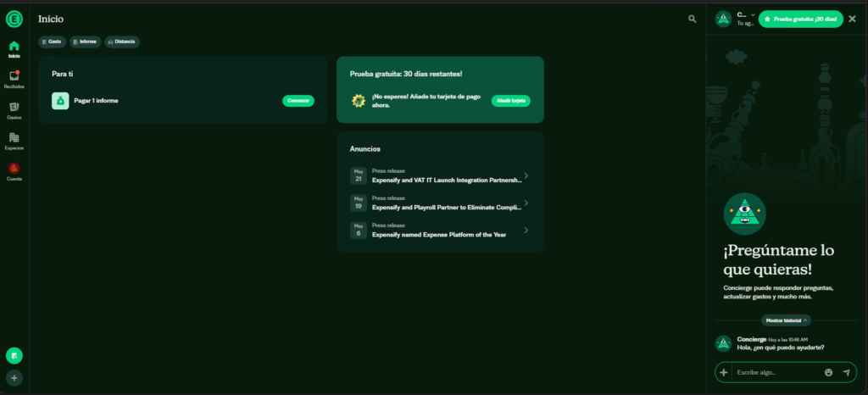Click the Concierge sender name in message
The image size is (868, 395).
click(x=752, y=339)
